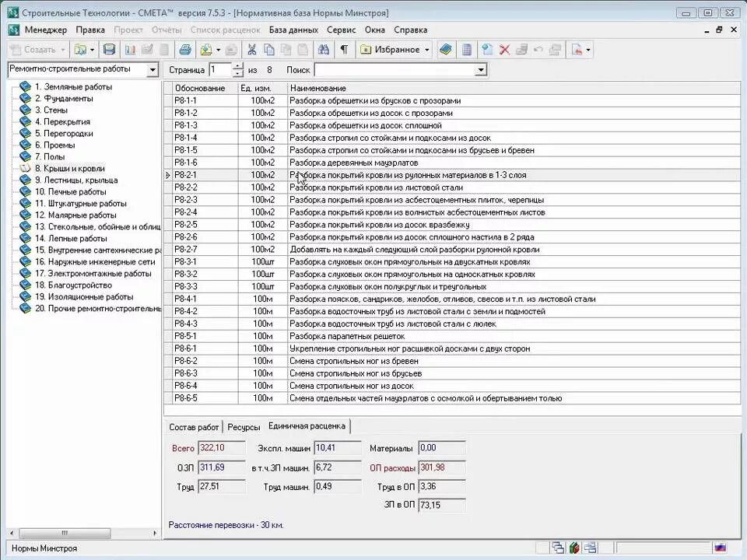Click the binoculars find icon

pos(324,50)
